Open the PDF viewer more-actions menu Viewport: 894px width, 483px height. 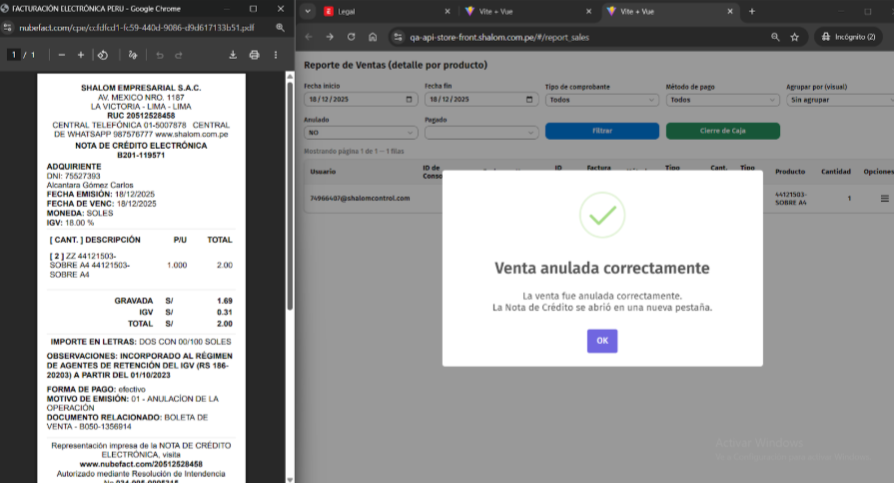[x=275, y=55]
